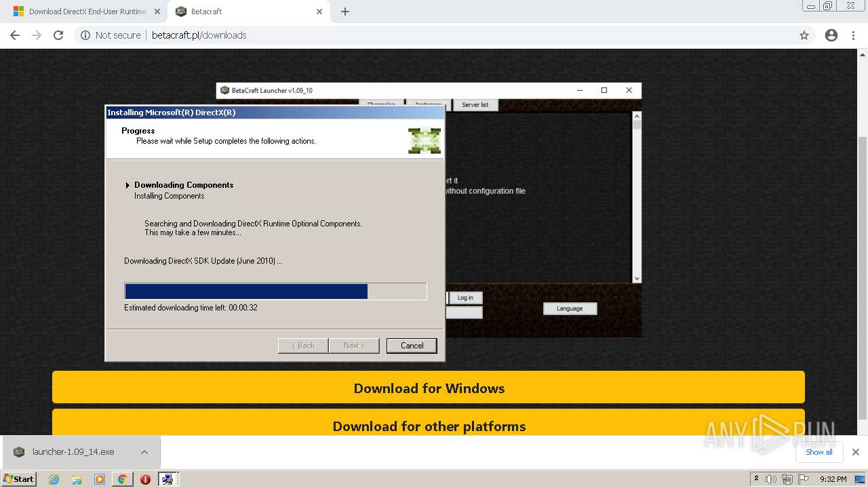The height and width of the screenshot is (488, 868).
Task: Bookmark this page with the star icon
Action: pos(804,35)
